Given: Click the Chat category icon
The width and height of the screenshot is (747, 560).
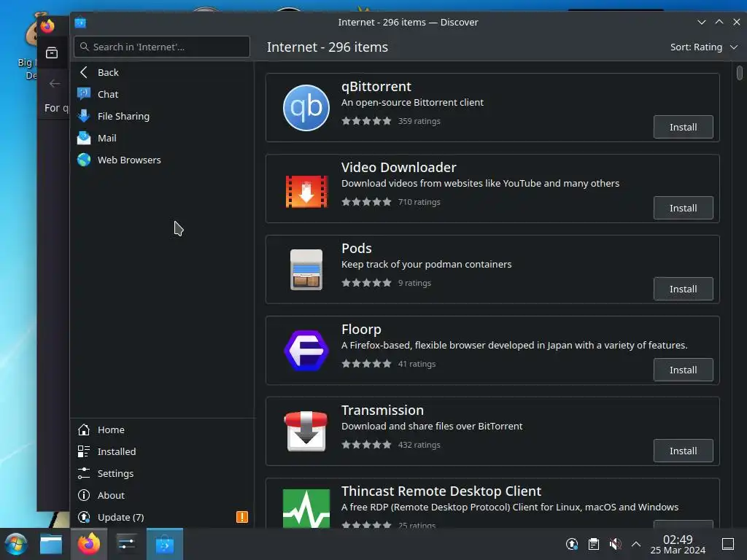Looking at the screenshot, I should (x=84, y=94).
